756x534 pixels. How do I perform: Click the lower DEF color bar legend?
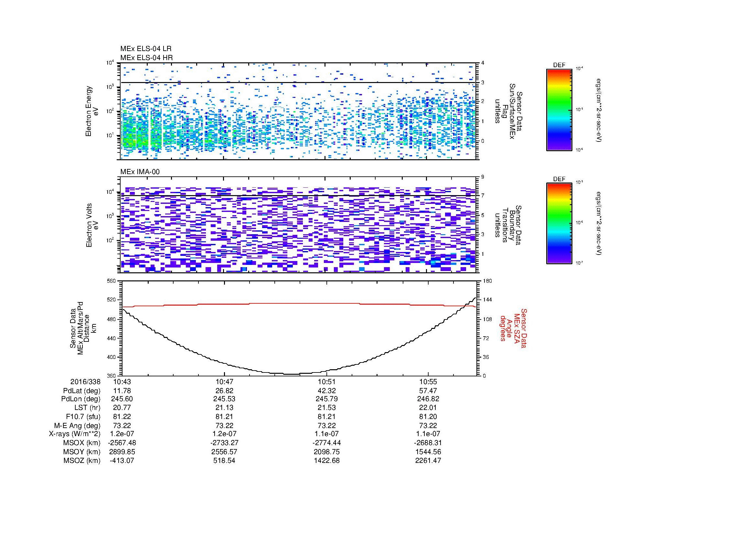click(x=559, y=224)
